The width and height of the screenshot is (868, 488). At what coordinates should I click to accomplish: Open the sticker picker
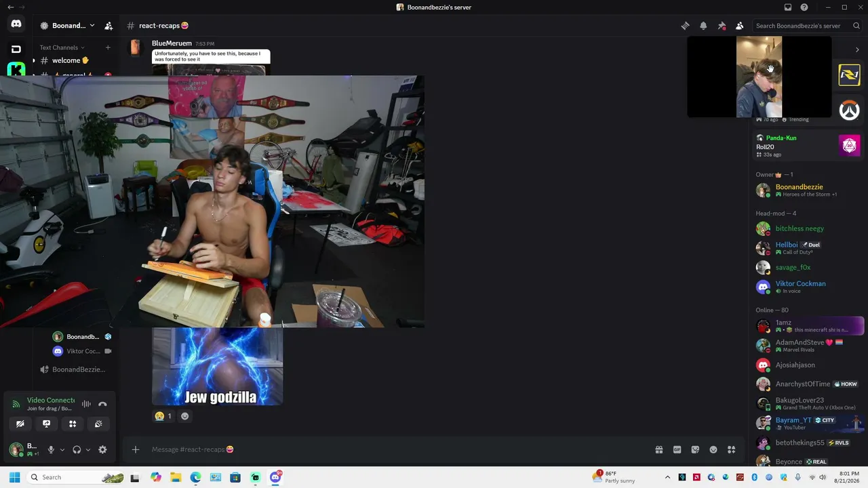(695, 449)
